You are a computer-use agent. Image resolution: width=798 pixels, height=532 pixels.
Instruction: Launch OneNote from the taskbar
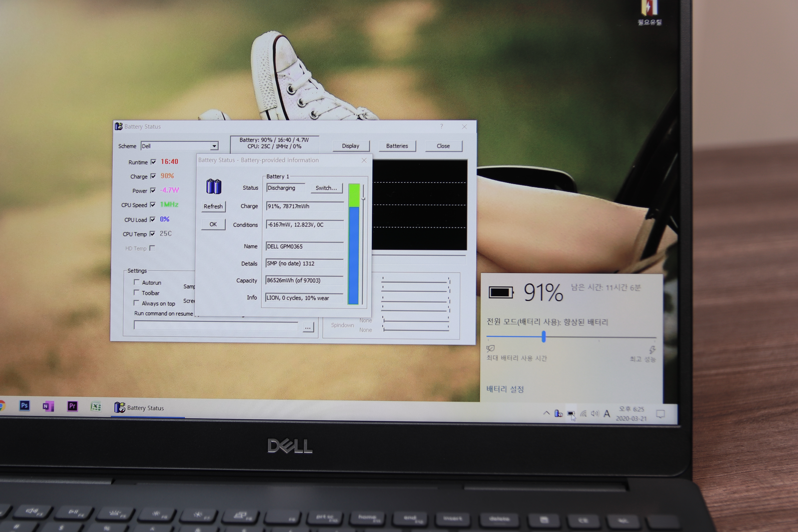pyautogui.click(x=48, y=406)
